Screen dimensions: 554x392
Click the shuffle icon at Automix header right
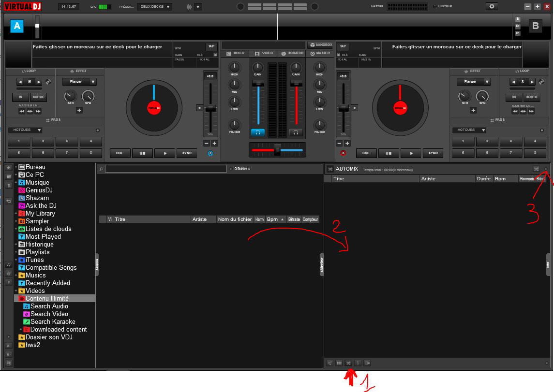pyautogui.click(x=536, y=169)
